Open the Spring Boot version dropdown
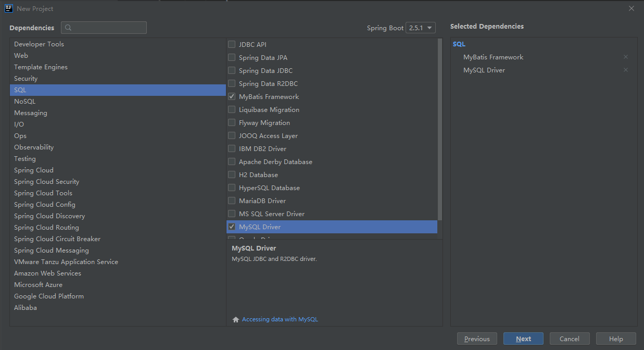 point(421,28)
